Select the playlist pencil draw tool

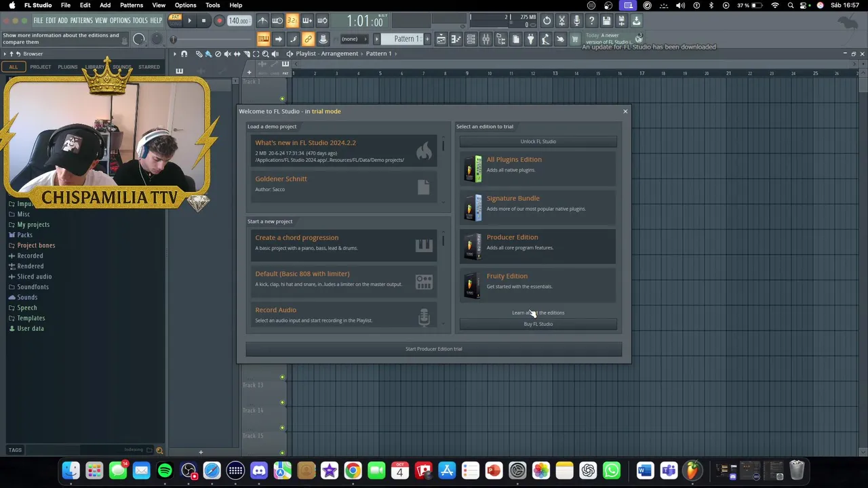click(x=199, y=54)
